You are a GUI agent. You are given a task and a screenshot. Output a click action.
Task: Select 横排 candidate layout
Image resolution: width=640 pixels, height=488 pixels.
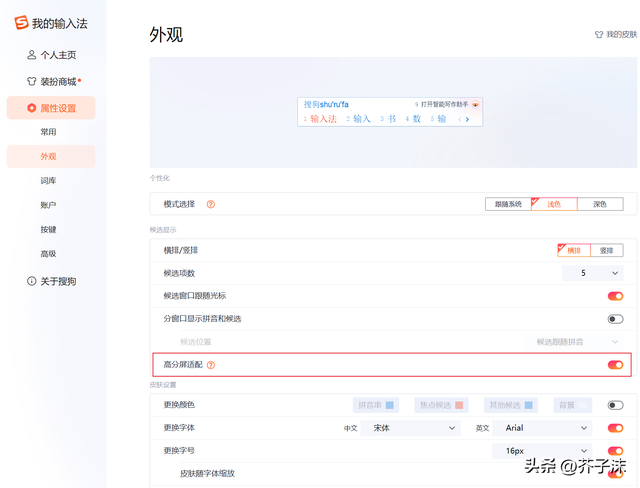pyautogui.click(x=574, y=250)
